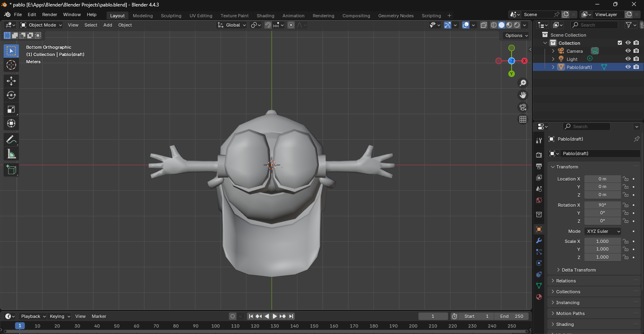The image size is (644, 334).
Task: Click the Scale X value field
Action: pos(603,241)
